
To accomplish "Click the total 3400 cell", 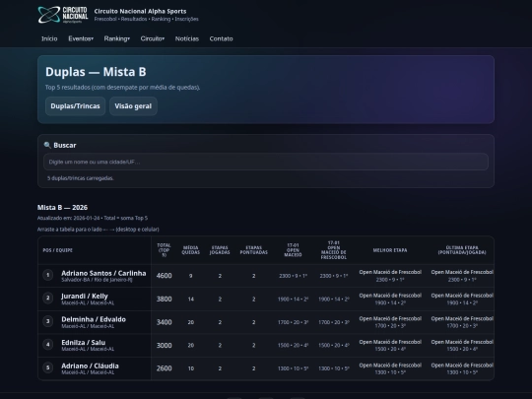I will (x=164, y=322).
